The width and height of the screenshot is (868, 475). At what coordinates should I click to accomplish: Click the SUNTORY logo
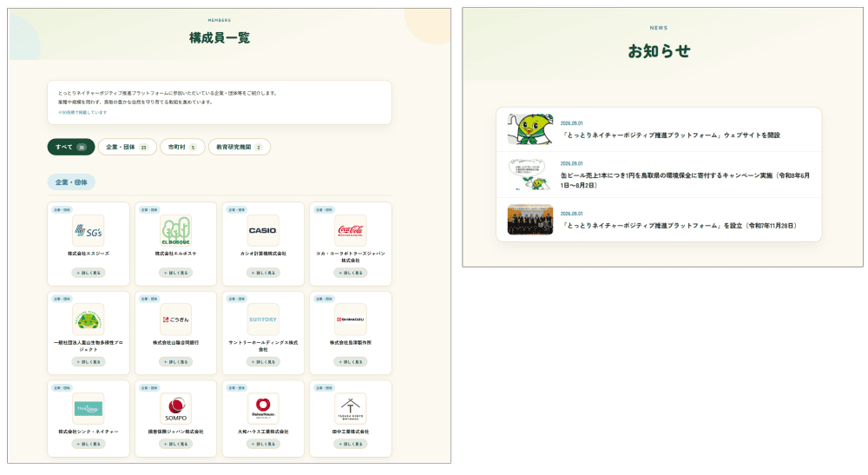pyautogui.click(x=263, y=320)
